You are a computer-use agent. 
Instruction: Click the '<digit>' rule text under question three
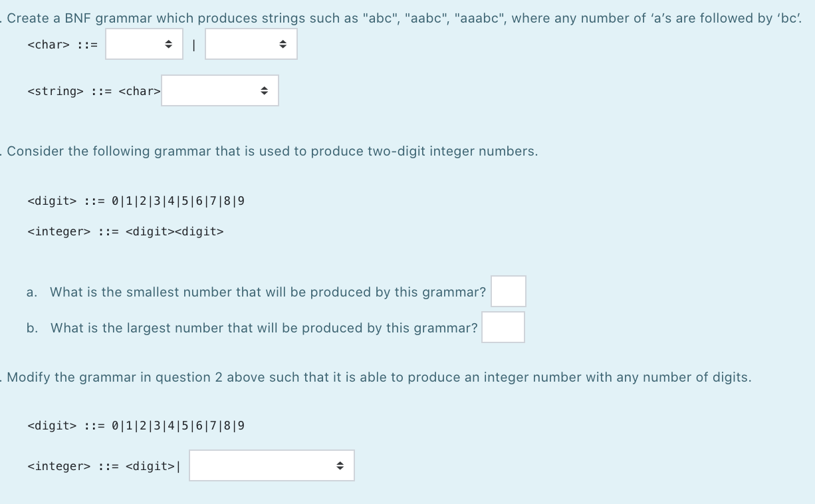point(136,425)
